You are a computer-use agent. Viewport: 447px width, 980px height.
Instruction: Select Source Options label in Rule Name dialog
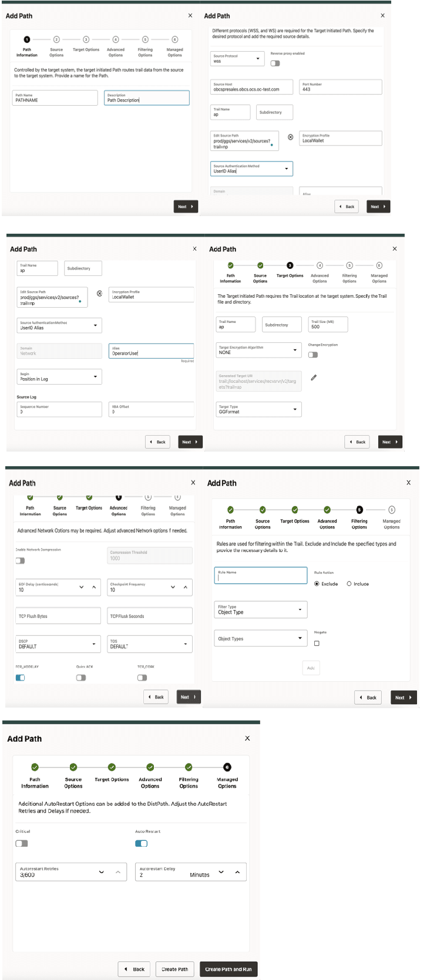pyautogui.click(x=263, y=524)
